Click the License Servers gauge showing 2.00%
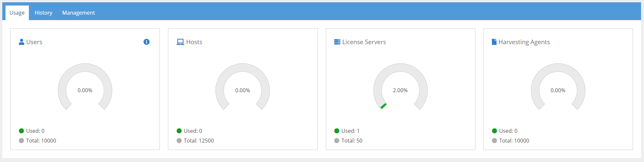This screenshot has width=644, height=162. 400,87
